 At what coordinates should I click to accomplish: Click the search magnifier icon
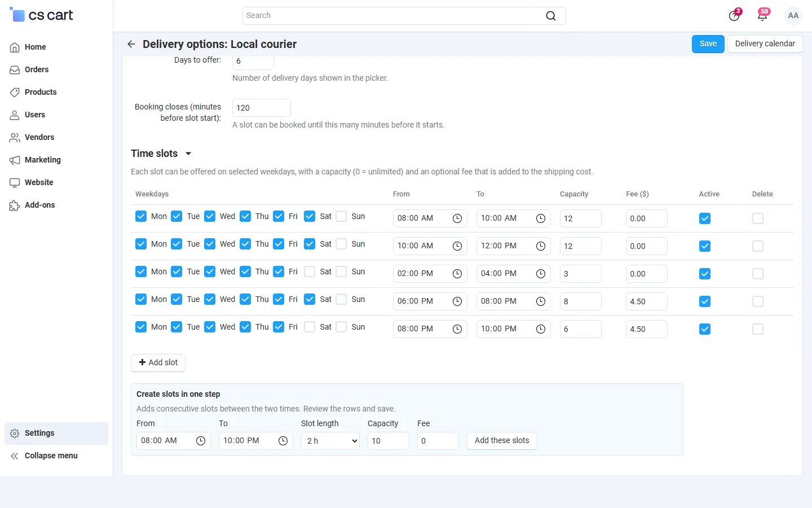(551, 16)
